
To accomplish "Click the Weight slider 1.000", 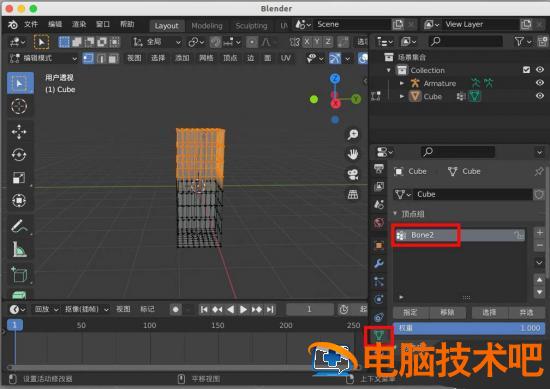I will [x=469, y=328].
